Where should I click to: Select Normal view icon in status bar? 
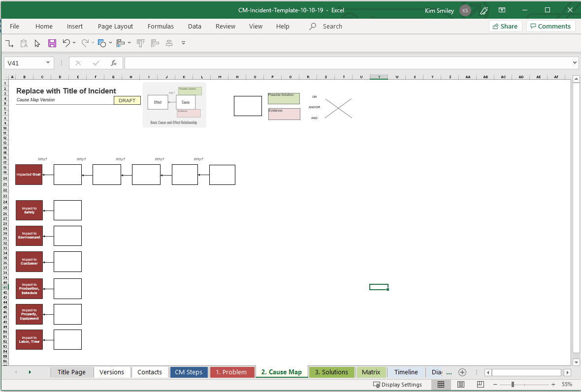tap(441, 384)
